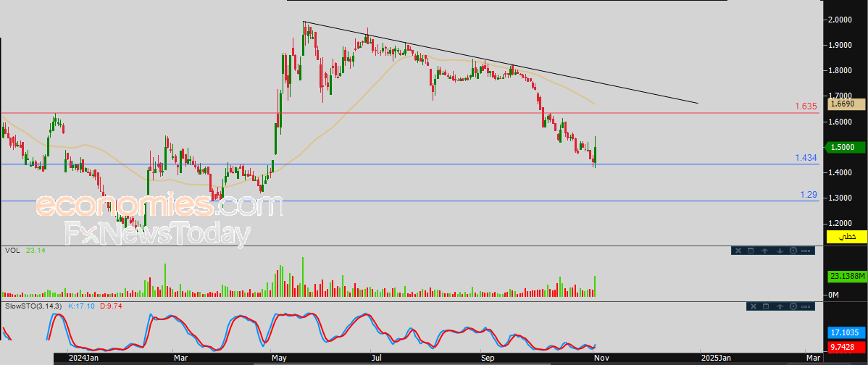Click the yellow خطي scale label
This screenshot has width=868, height=365.
(x=846, y=237)
